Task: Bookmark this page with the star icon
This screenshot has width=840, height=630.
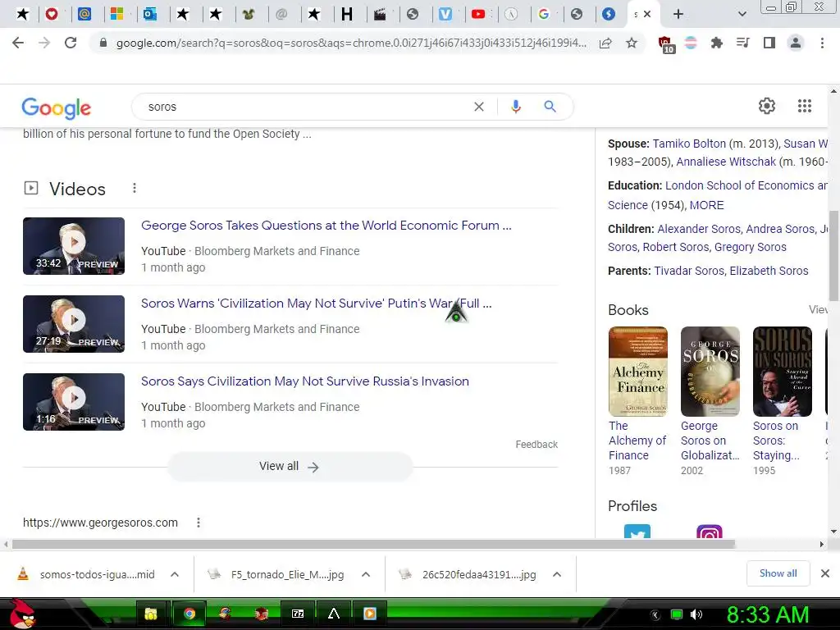Action: [x=632, y=43]
